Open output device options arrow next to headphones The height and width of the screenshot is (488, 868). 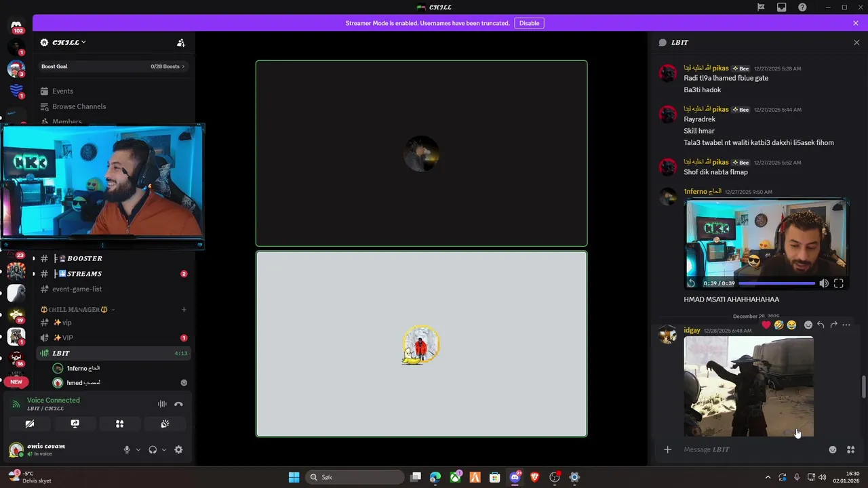point(164,449)
